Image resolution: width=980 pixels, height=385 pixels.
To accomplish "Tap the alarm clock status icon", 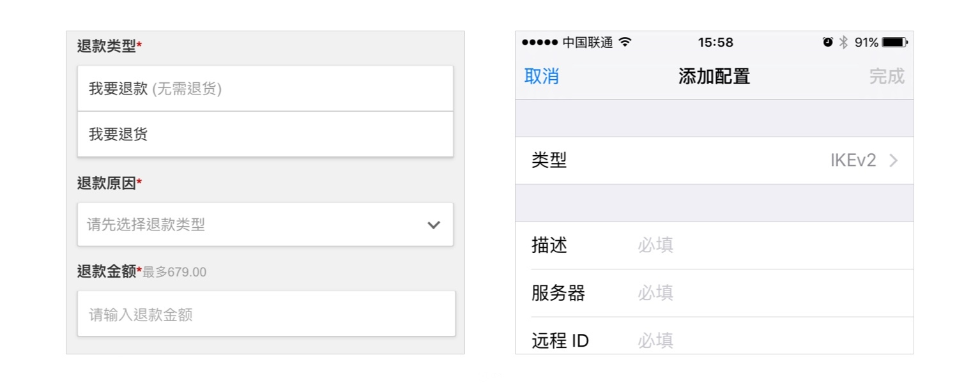I will [x=828, y=42].
